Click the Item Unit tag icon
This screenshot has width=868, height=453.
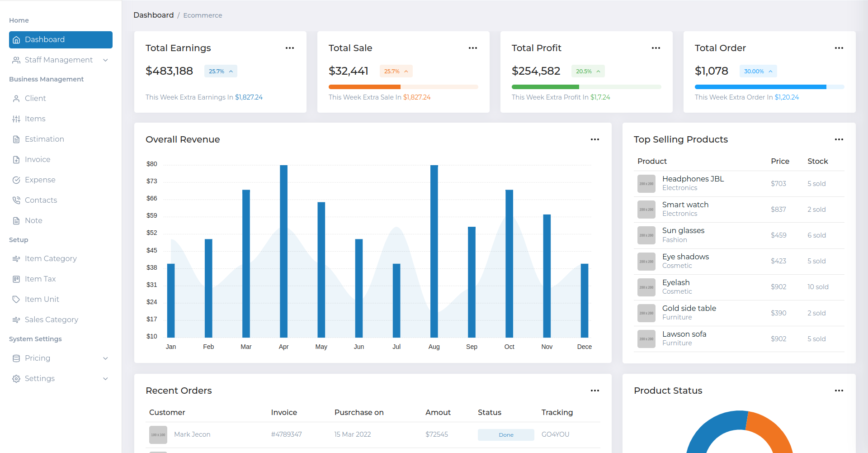(16, 300)
